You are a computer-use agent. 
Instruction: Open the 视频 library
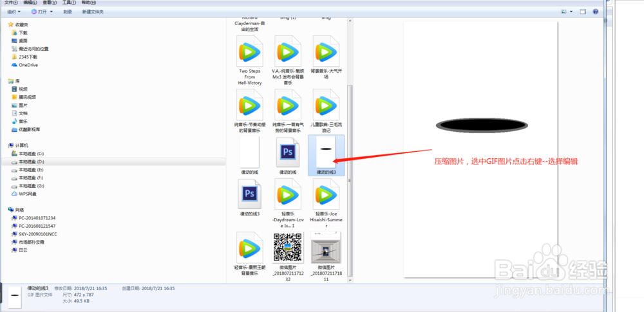pos(20,89)
